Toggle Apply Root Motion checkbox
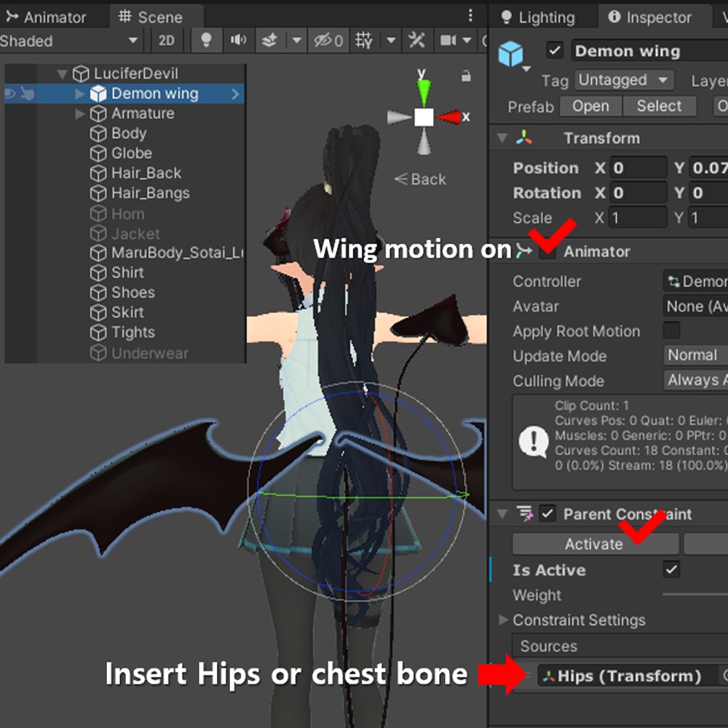The width and height of the screenshot is (728, 728). click(671, 331)
